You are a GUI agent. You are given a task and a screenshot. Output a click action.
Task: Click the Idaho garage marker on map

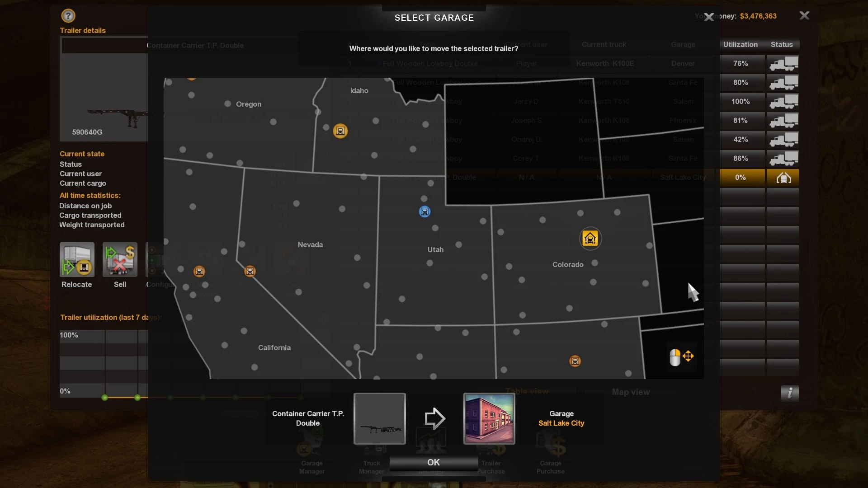(340, 131)
